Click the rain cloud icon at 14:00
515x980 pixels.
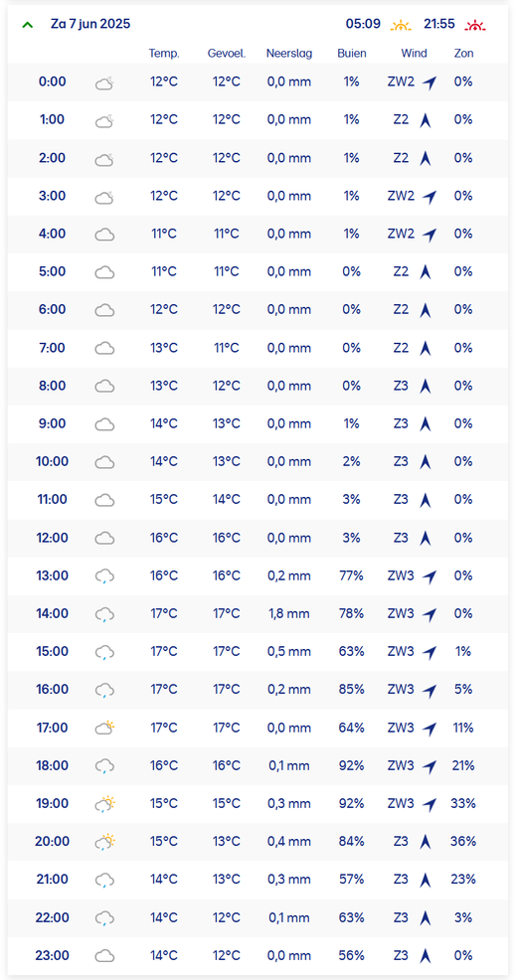[104, 615]
